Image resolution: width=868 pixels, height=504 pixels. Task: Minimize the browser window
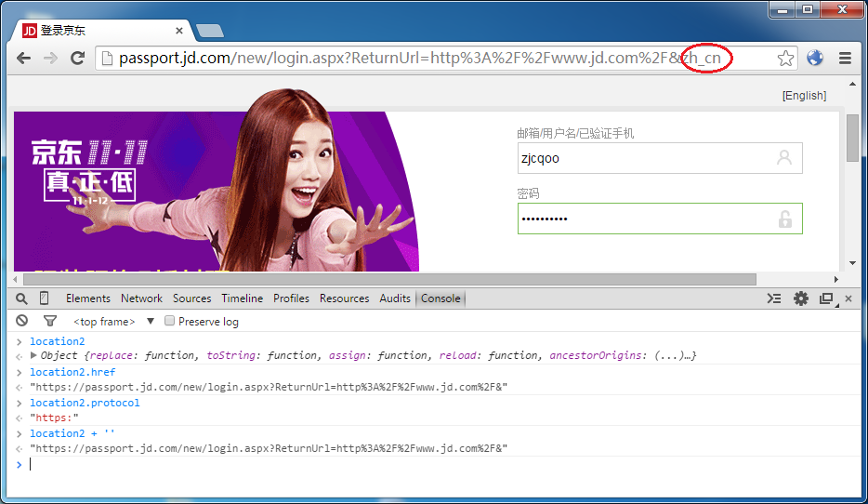pos(783,10)
